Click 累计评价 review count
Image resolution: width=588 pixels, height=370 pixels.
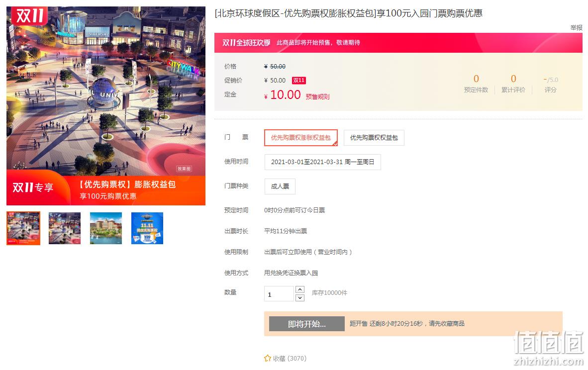coord(513,90)
